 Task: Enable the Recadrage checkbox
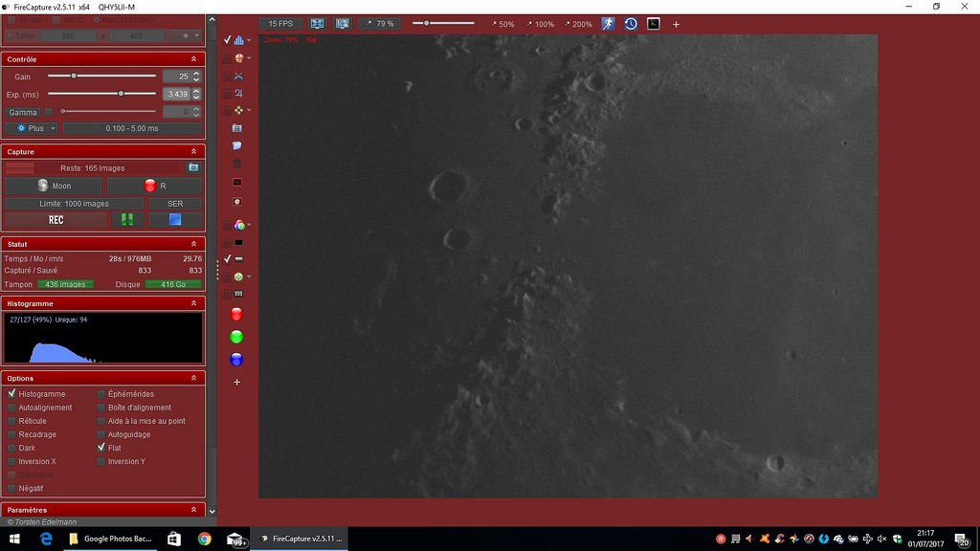[x=11, y=434]
